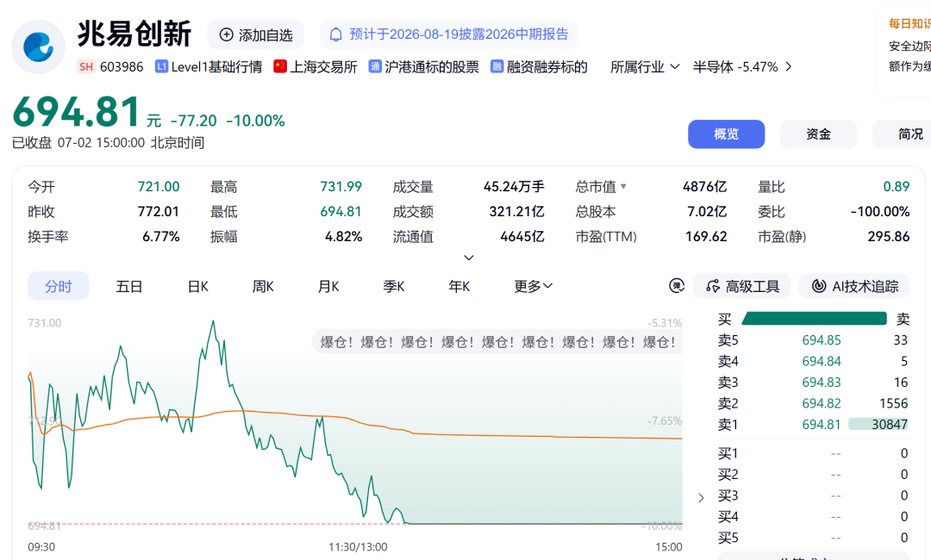The image size is (931, 560).
Task: Toggle the 弹 bullet comments icon
Action: [x=677, y=286]
